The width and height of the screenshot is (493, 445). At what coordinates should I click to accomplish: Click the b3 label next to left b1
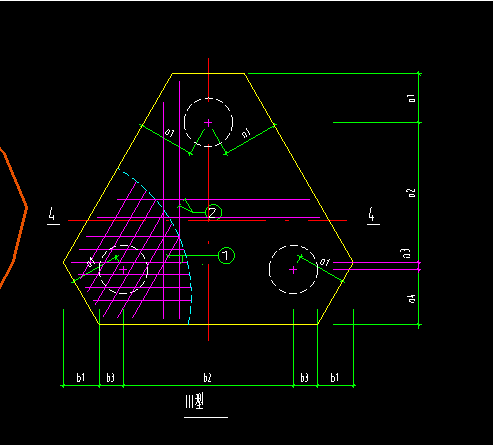(x=110, y=378)
